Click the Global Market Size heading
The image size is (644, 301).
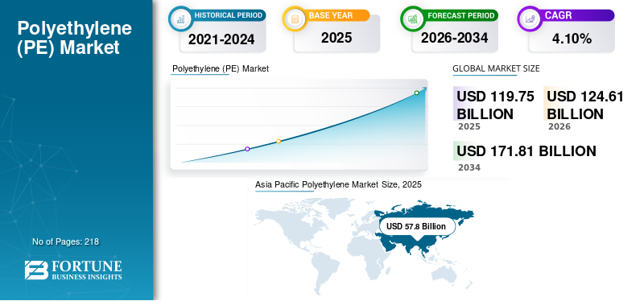(x=496, y=69)
